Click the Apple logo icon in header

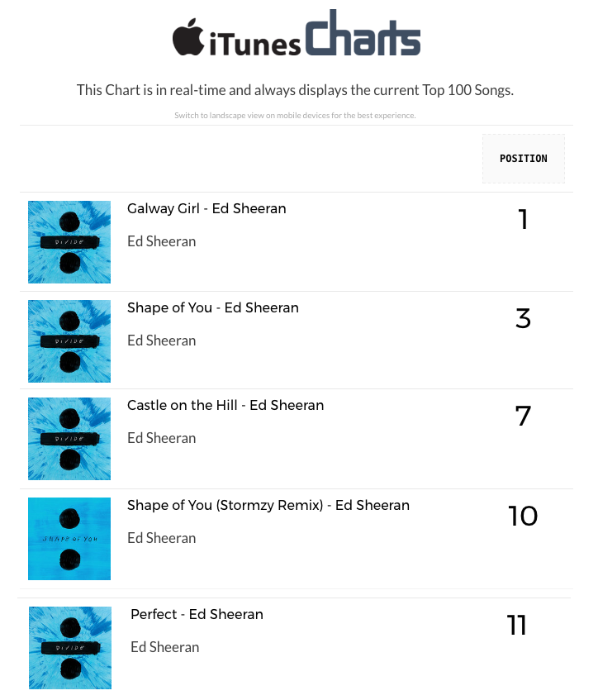click(x=188, y=36)
